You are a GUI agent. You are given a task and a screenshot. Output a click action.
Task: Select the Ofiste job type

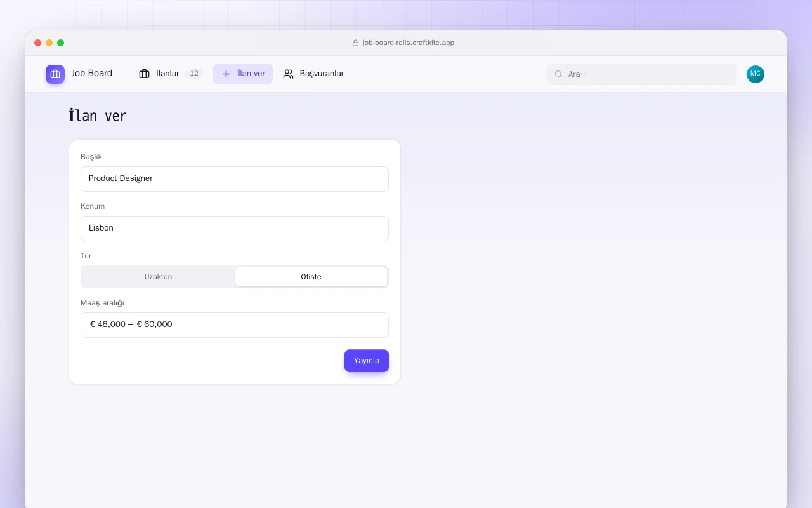311,277
